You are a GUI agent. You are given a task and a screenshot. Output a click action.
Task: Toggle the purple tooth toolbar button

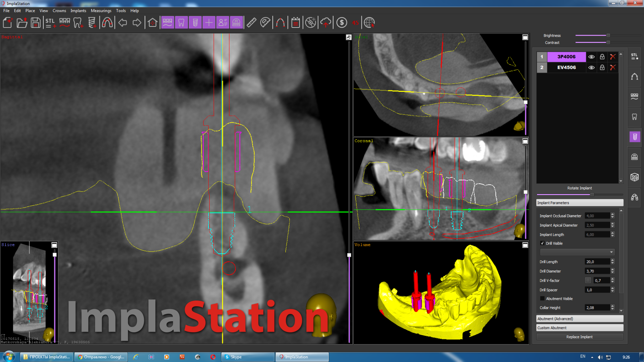[181, 23]
